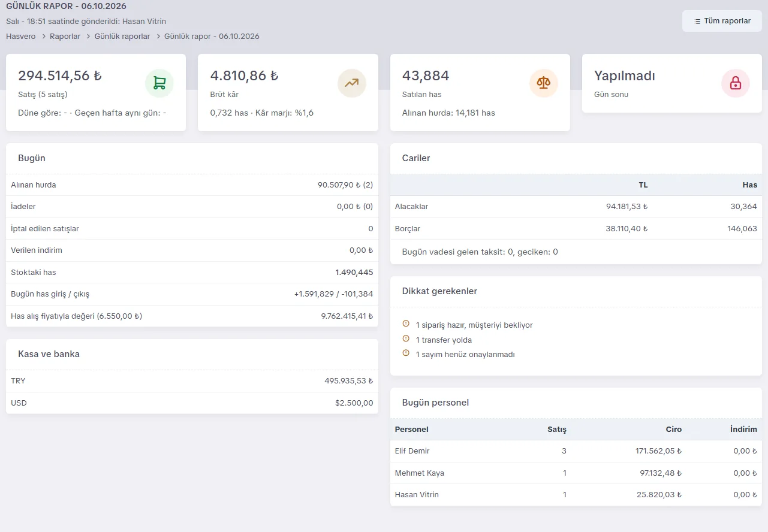The width and height of the screenshot is (768, 532).
Task: Click the İndirim column header
Action: [x=743, y=430]
